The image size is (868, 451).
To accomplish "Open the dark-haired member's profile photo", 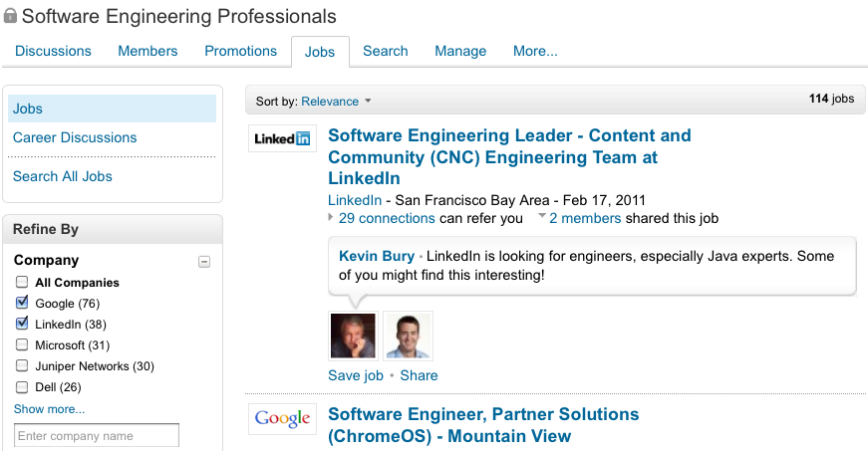I will pyautogui.click(x=408, y=336).
